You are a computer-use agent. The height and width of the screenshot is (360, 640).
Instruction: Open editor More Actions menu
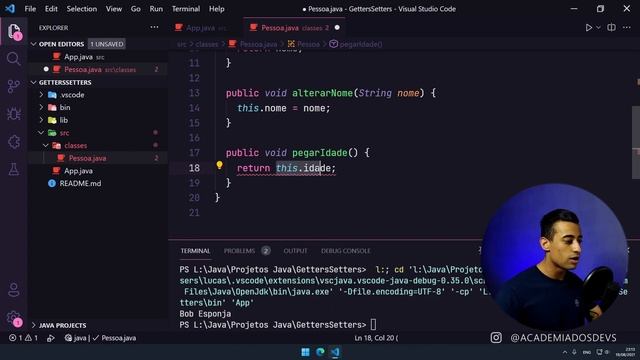[x=627, y=27]
